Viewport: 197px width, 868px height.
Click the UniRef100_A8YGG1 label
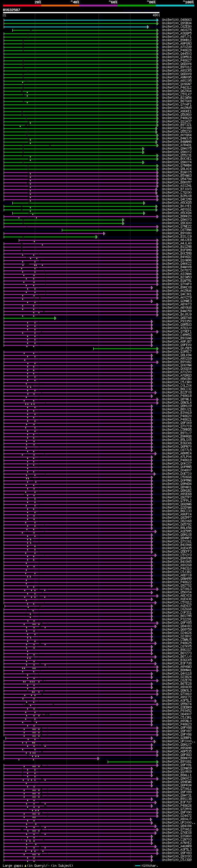click(x=177, y=210)
